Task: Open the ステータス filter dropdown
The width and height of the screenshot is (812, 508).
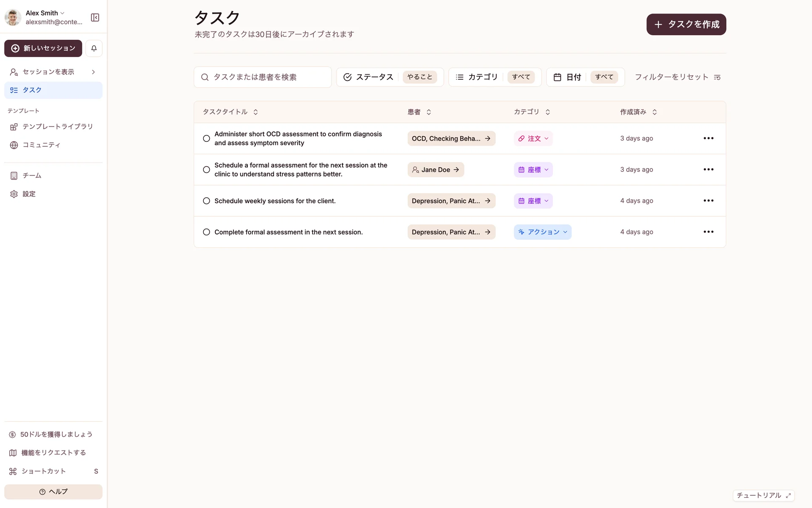Action: click(x=390, y=77)
